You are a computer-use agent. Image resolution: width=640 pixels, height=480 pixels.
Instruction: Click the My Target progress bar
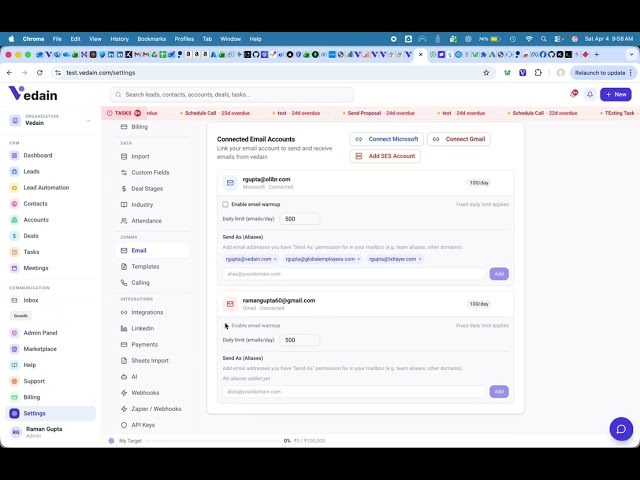pos(213,441)
